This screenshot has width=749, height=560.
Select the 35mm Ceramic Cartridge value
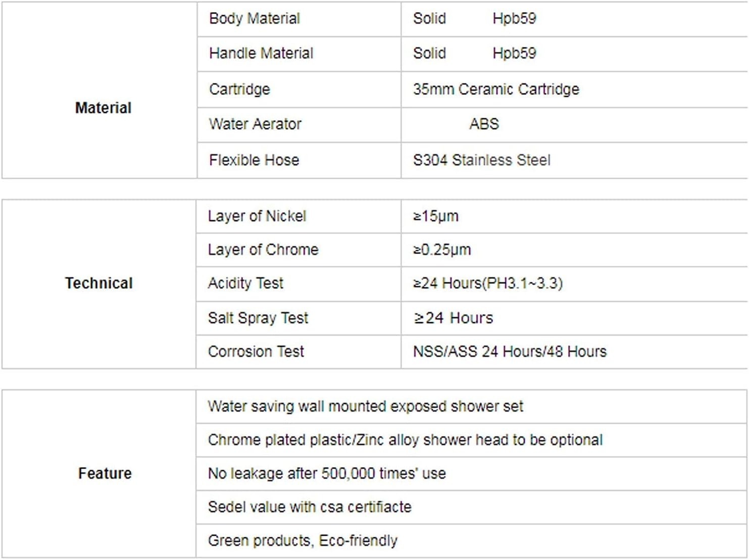pos(496,89)
